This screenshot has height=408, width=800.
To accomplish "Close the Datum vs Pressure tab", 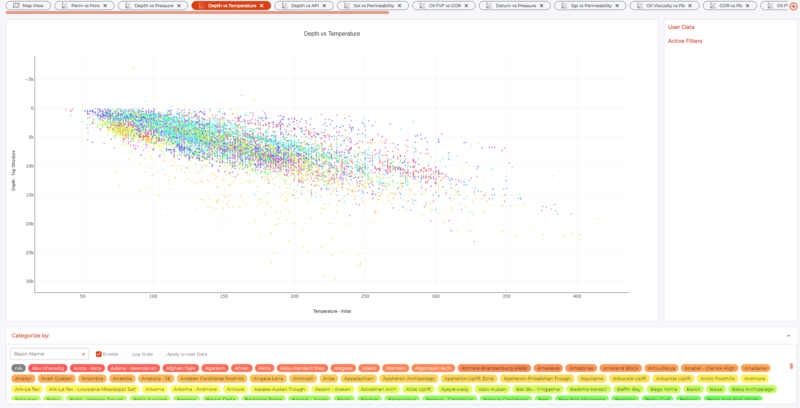I will click(x=541, y=6).
